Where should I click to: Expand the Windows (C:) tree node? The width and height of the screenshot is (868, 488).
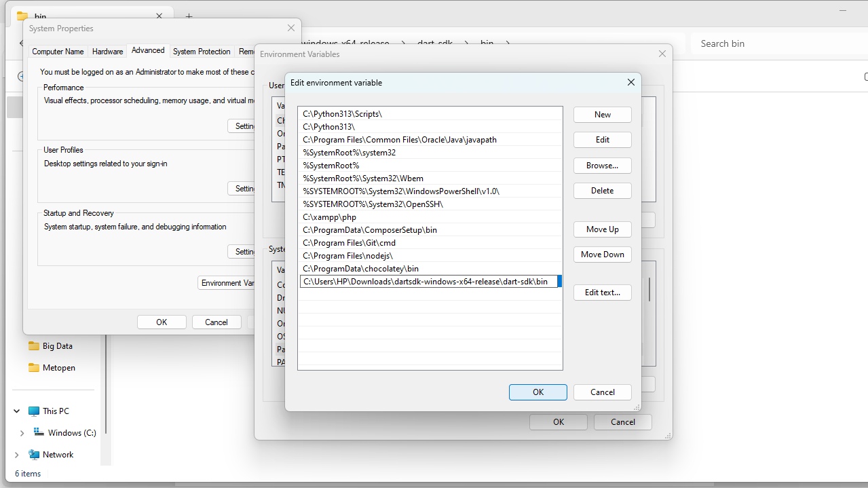point(22,433)
